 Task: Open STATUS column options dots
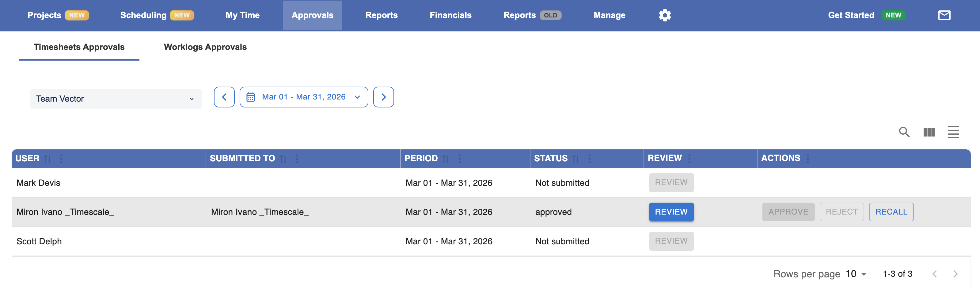(589, 159)
